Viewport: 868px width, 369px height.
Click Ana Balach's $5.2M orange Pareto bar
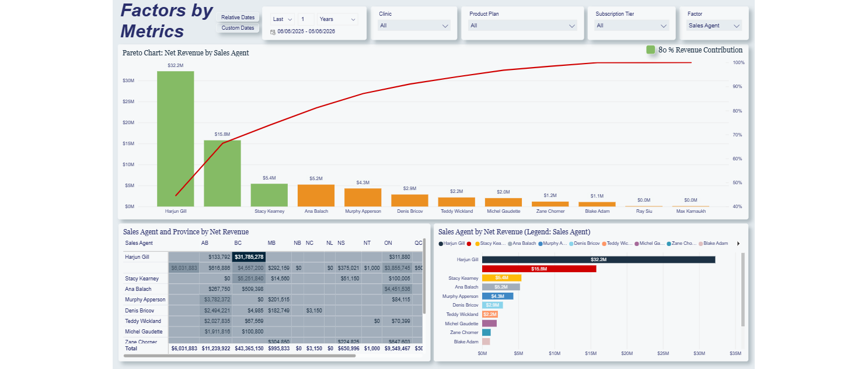[316, 195]
